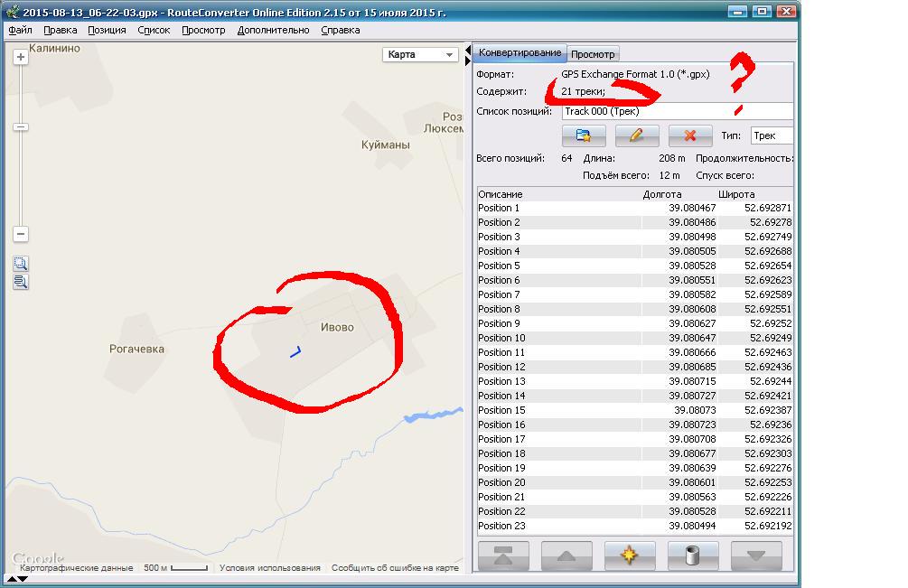Viewport: 908px width, 588px height.
Task: Switch to the Просмотр tab
Action: point(594,54)
